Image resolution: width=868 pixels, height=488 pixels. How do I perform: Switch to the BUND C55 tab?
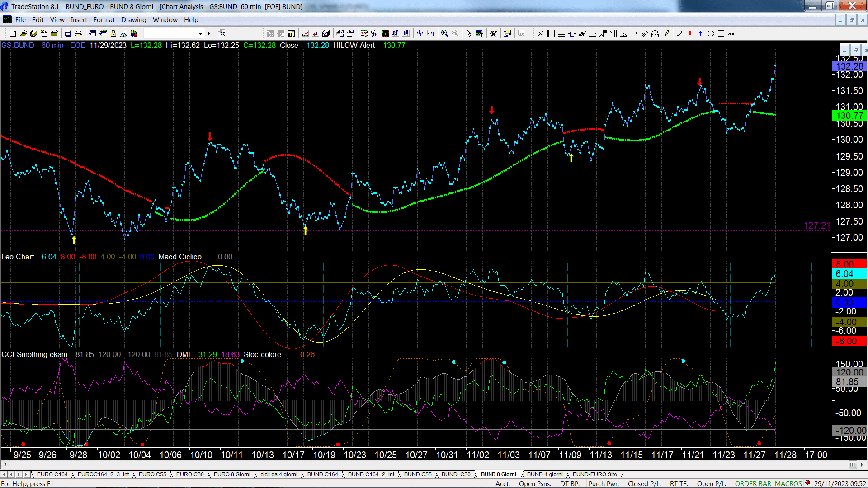pyautogui.click(x=418, y=474)
